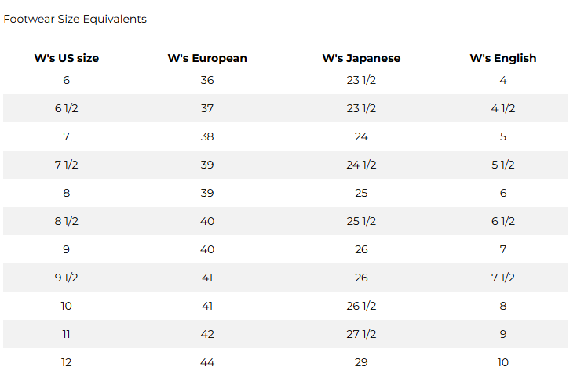The image size is (588, 385).
Task: Select the W's Japanese column header
Action: (361, 58)
